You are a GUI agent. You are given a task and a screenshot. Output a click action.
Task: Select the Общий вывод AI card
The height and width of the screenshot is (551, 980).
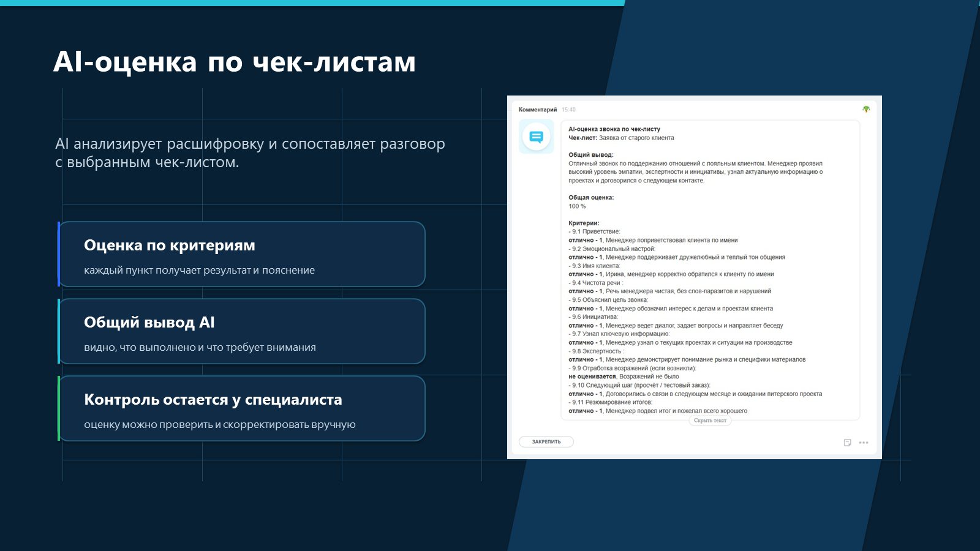tap(242, 331)
